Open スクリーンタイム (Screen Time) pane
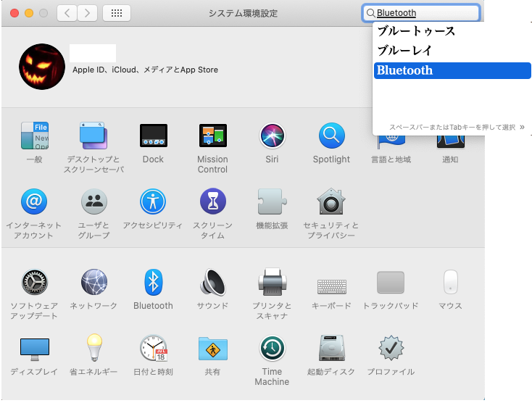 pyautogui.click(x=212, y=201)
